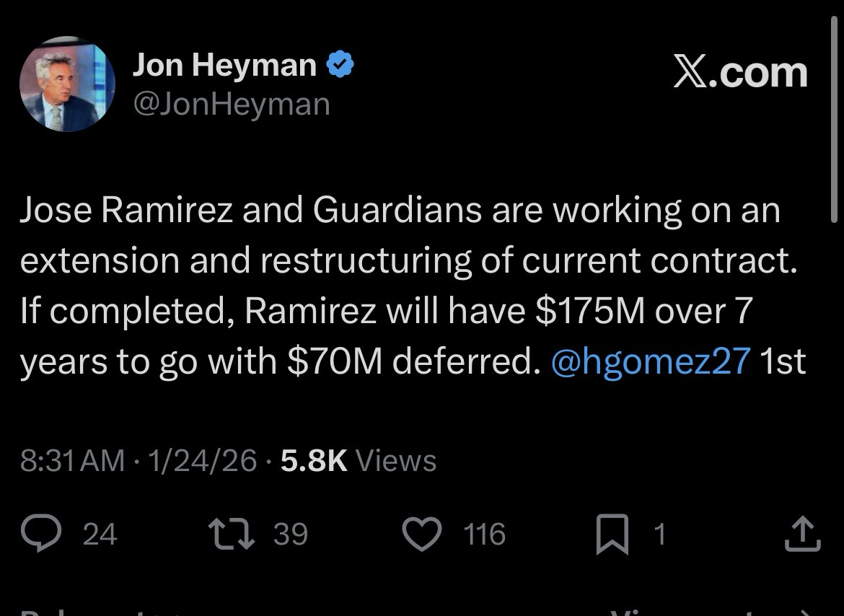This screenshot has width=844, height=616.
Task: Open the Jon Heyman display name
Action: (x=224, y=66)
